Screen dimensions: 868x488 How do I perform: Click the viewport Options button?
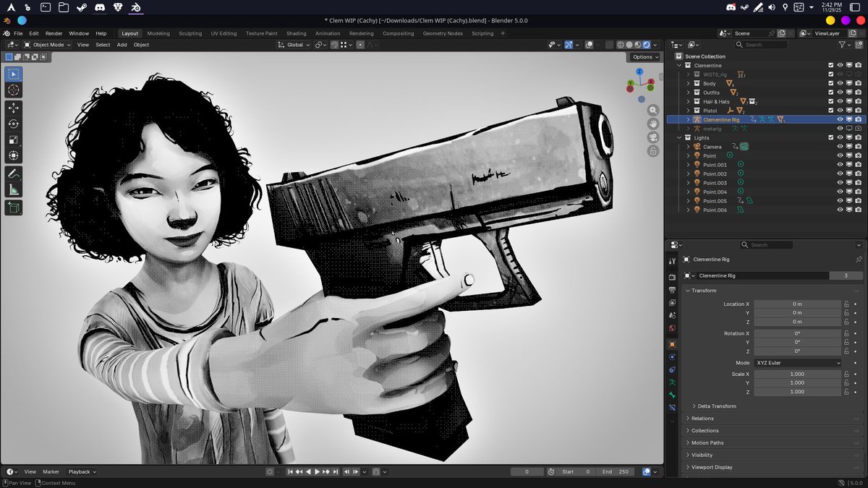pyautogui.click(x=644, y=57)
